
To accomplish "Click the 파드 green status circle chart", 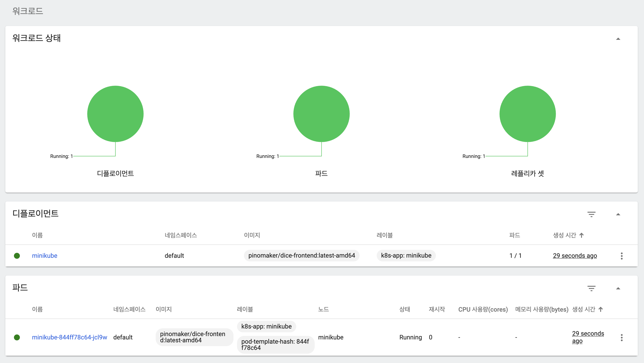I will pyautogui.click(x=321, y=114).
